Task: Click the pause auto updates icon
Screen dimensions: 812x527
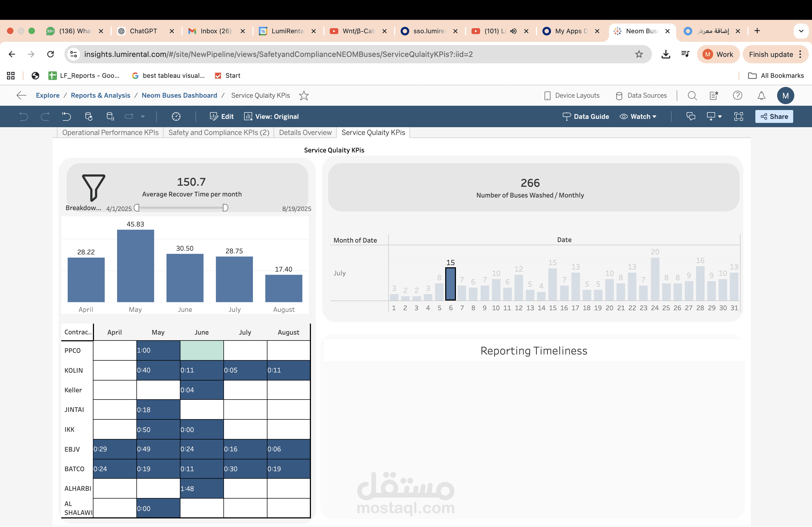Action: point(110,116)
